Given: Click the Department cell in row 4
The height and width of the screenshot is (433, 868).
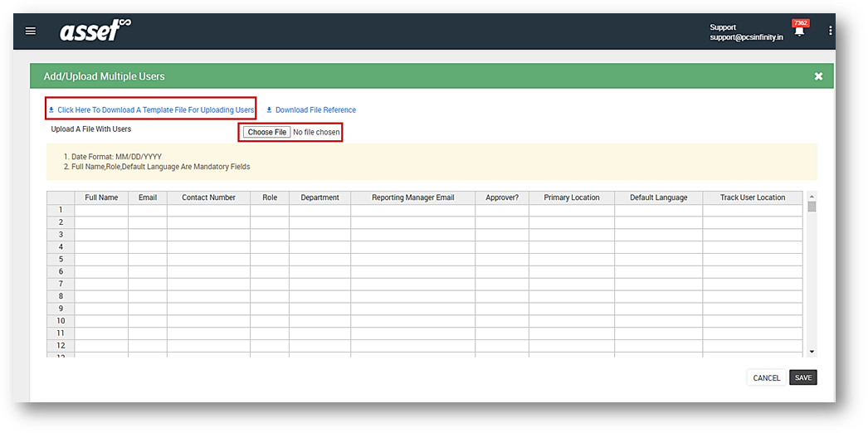Looking at the screenshot, I should tap(320, 247).
